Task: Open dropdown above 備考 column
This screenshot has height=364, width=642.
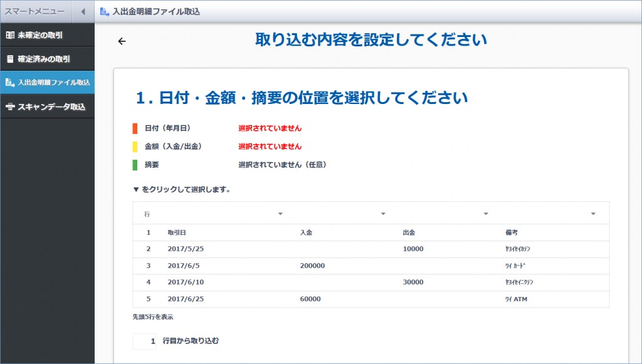Action: tap(593, 214)
